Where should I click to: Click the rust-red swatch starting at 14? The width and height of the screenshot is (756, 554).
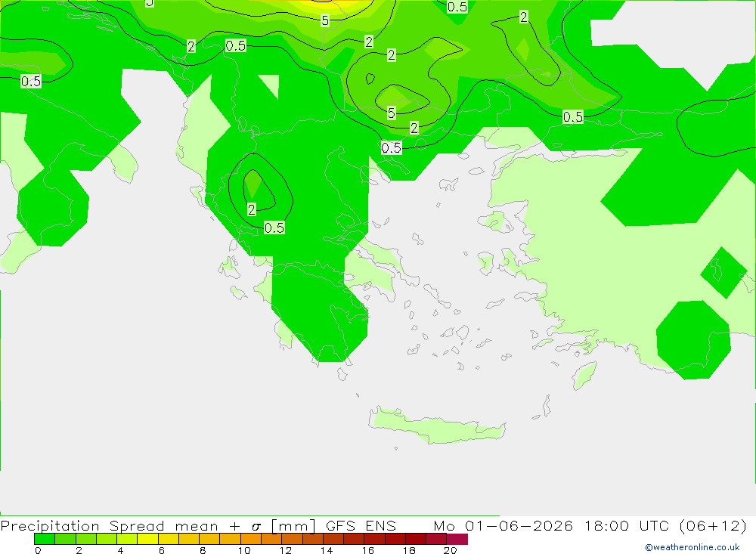pos(333,539)
